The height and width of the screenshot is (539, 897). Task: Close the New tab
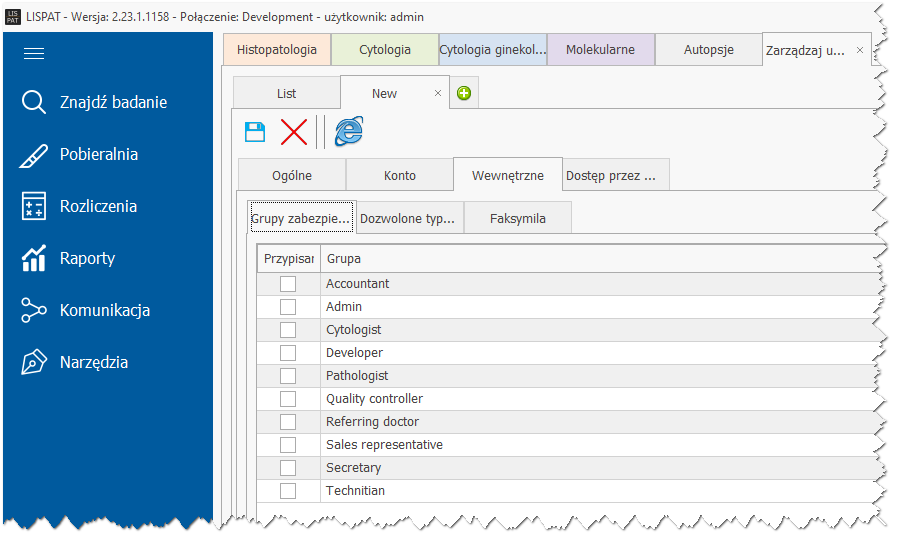(437, 93)
